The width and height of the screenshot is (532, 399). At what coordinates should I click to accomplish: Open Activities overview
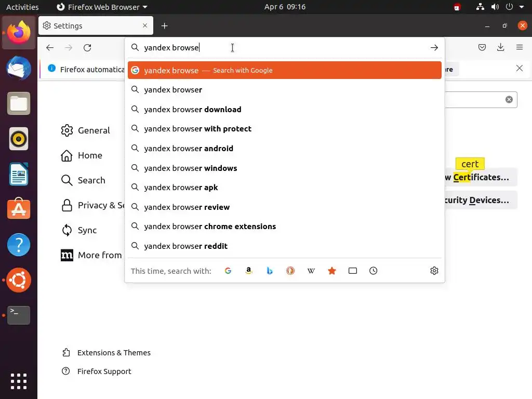pyautogui.click(x=22, y=7)
